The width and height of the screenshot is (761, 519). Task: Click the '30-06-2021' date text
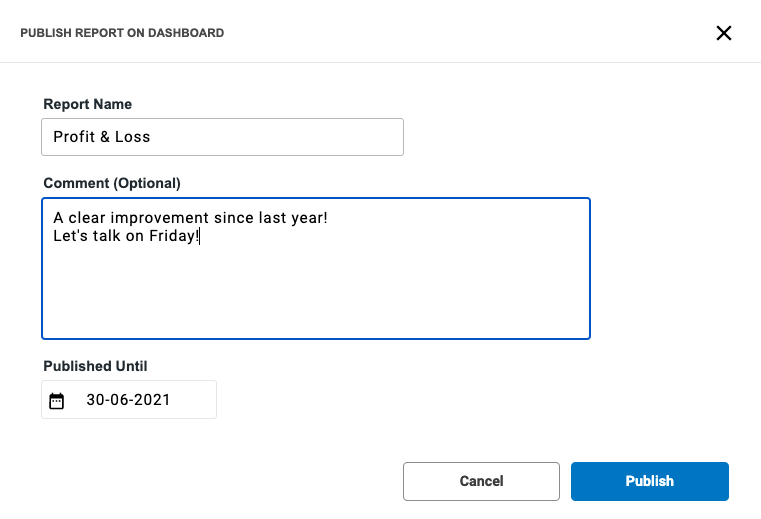[128, 400]
